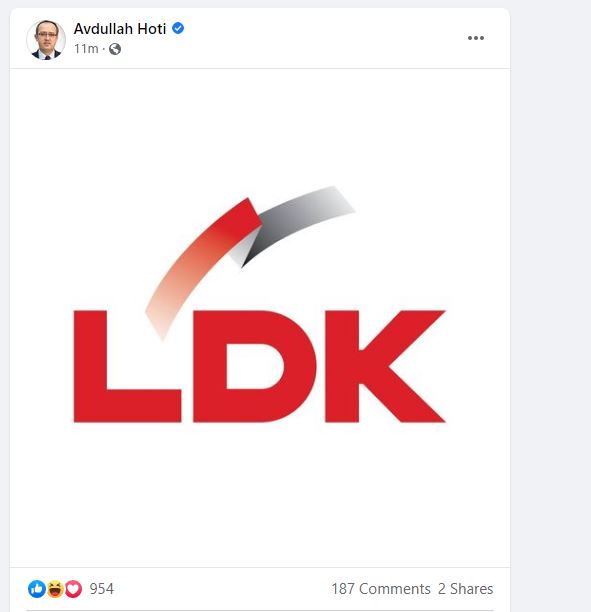Image resolution: width=591 pixels, height=612 pixels.
Task: Click the public audience globe icon
Action: click(115, 49)
